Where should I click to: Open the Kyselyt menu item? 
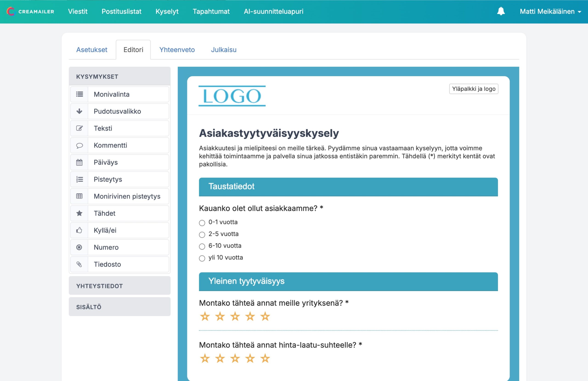(x=167, y=11)
